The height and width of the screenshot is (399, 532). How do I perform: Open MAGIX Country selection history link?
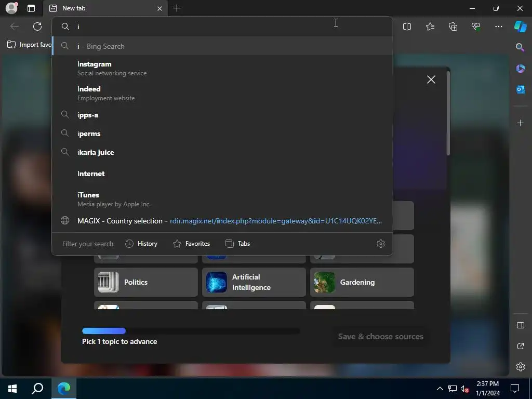(x=222, y=221)
